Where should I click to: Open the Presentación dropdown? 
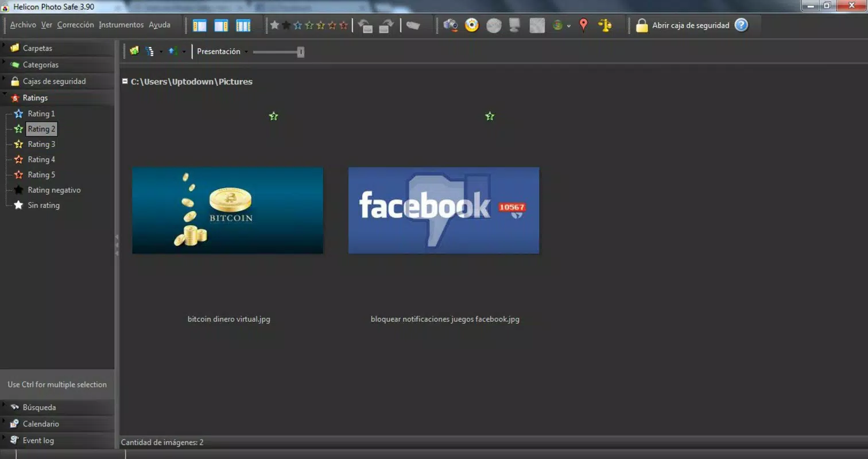[x=223, y=51]
